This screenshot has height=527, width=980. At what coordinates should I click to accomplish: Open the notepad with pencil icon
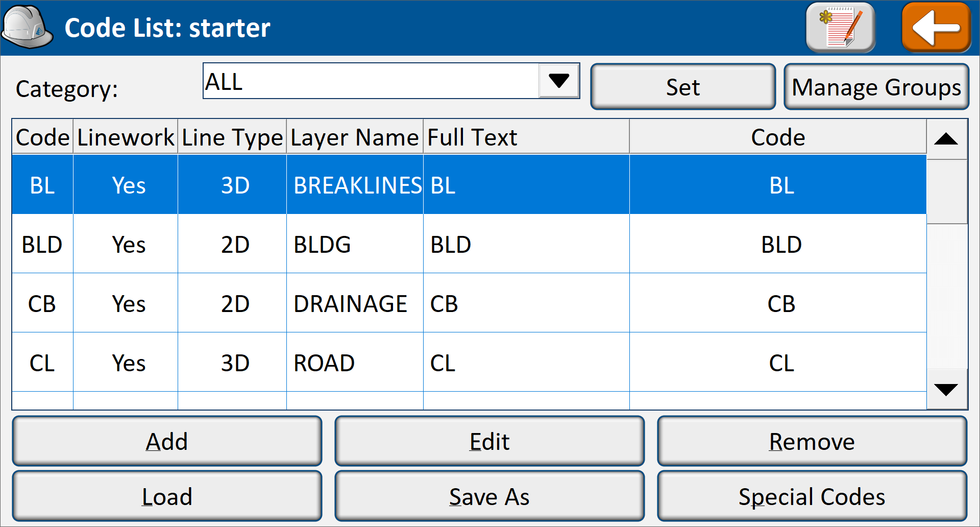[841, 28]
